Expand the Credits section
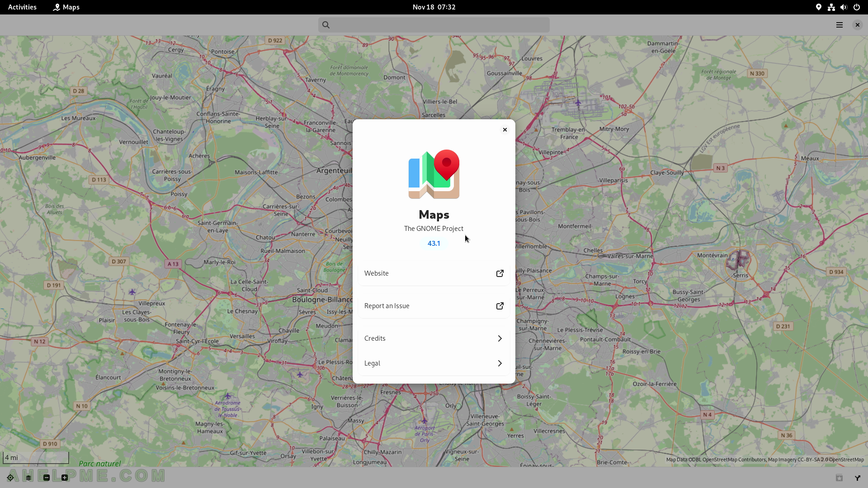 pyautogui.click(x=434, y=338)
